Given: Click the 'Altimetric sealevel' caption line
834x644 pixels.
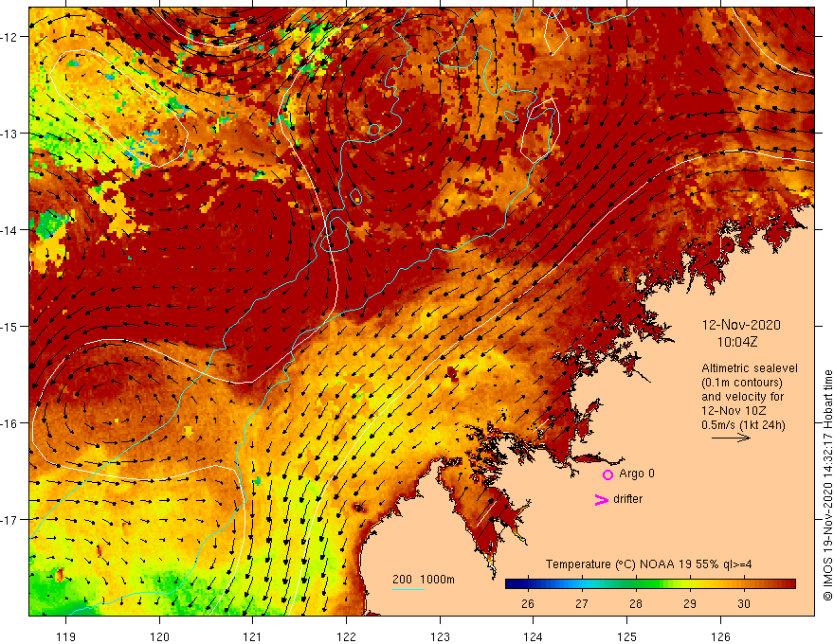Looking at the screenshot, I should point(750,368).
